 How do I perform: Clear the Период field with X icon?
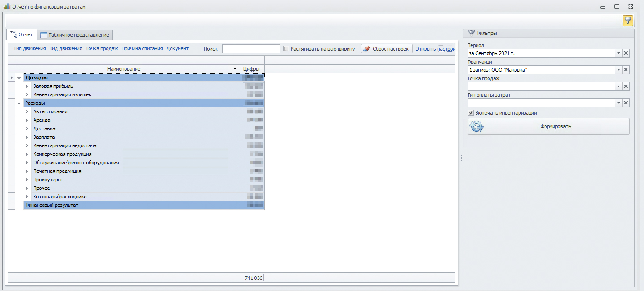click(x=626, y=53)
